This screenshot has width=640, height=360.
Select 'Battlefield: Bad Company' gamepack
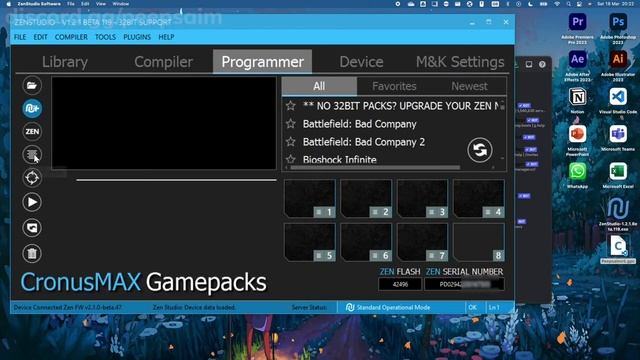pyautogui.click(x=360, y=124)
